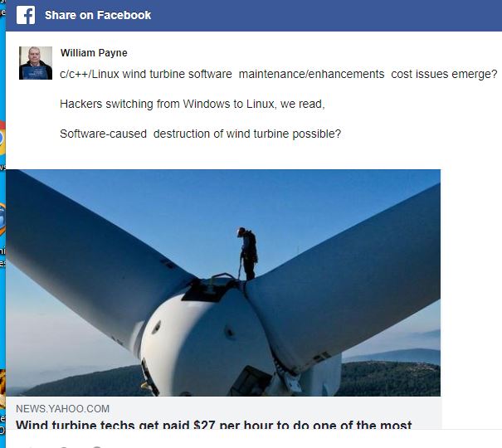Click the Software-caused destruction text line
502x448 pixels.
201,134
